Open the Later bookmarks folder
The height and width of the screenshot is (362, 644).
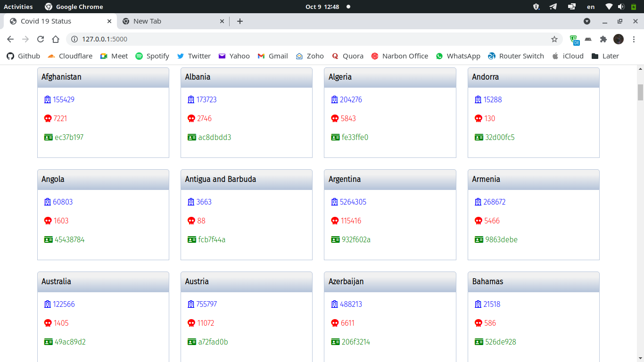point(605,56)
